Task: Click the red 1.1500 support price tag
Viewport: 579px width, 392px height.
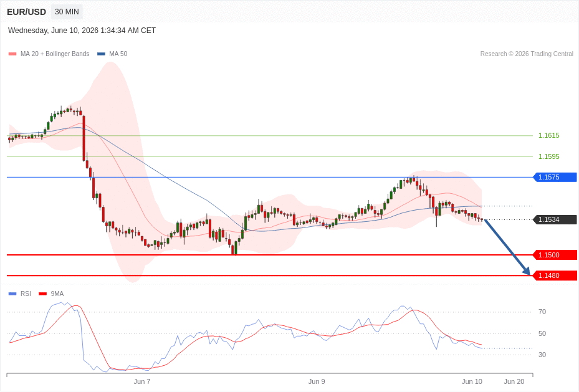Action: coord(555,255)
